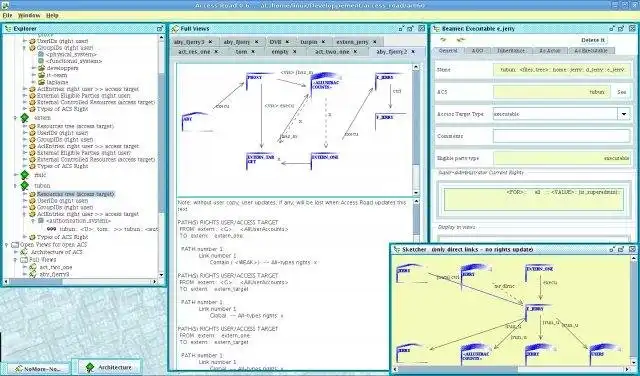Image resolution: width=640 pixels, height=376 pixels.
Task: Click the Explorer vertical scrollbar
Action: pyautogui.click(x=161, y=155)
